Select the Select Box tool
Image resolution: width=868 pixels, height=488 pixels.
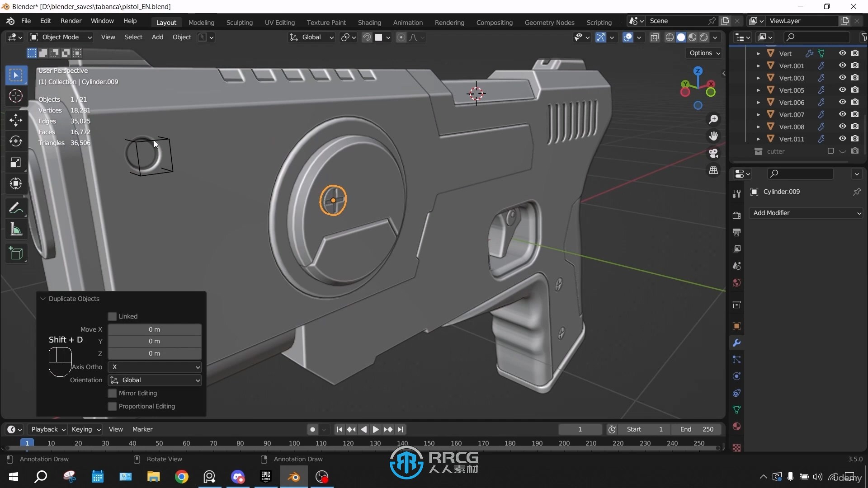point(16,75)
